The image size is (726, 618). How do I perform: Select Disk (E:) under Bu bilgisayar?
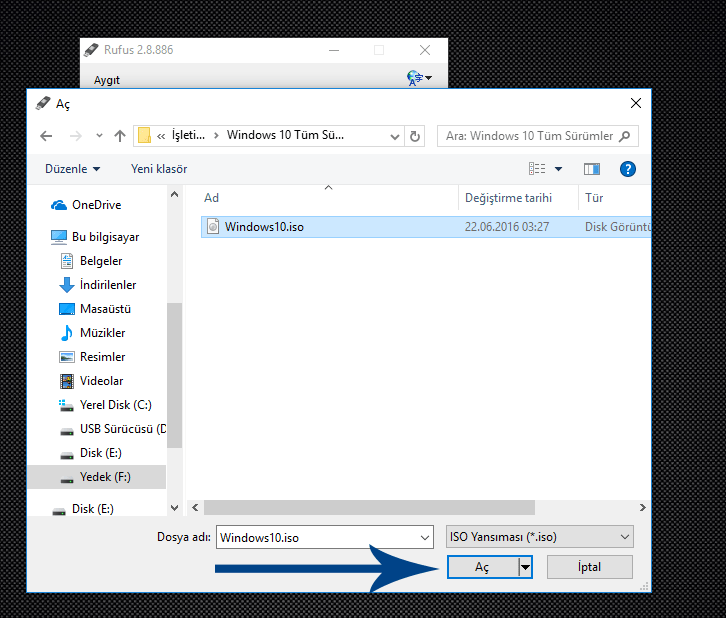[x=91, y=453]
